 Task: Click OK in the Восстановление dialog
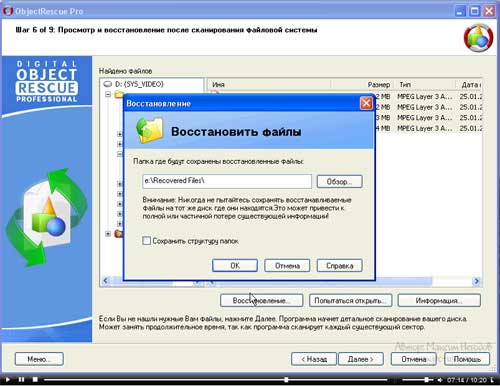235,266
